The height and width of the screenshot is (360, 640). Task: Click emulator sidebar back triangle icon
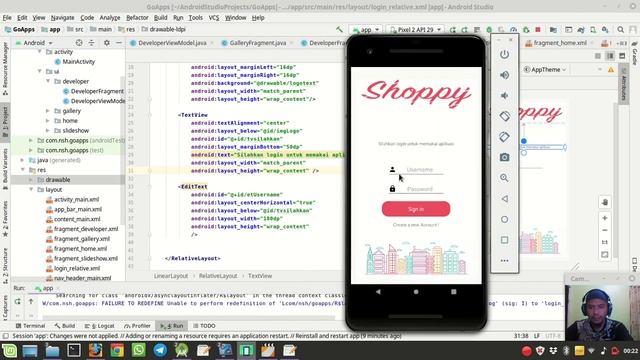(504, 199)
